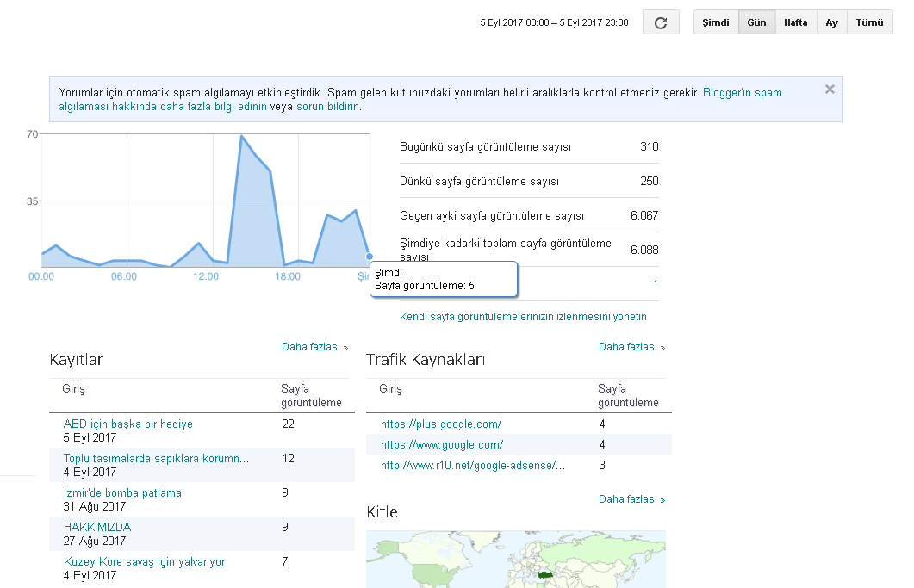The image size is (914, 588).
Task: Click the view count 12 in Kayıtlar
Action: pos(288,459)
